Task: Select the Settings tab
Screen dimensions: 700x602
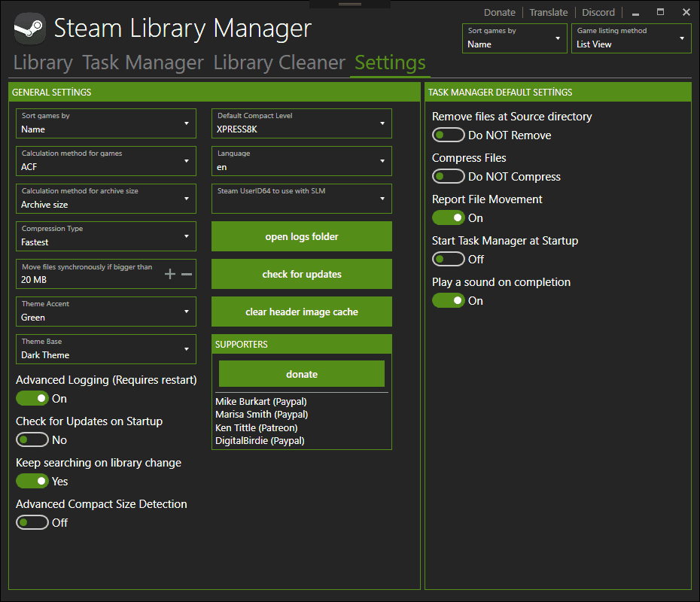Action: pyautogui.click(x=390, y=63)
